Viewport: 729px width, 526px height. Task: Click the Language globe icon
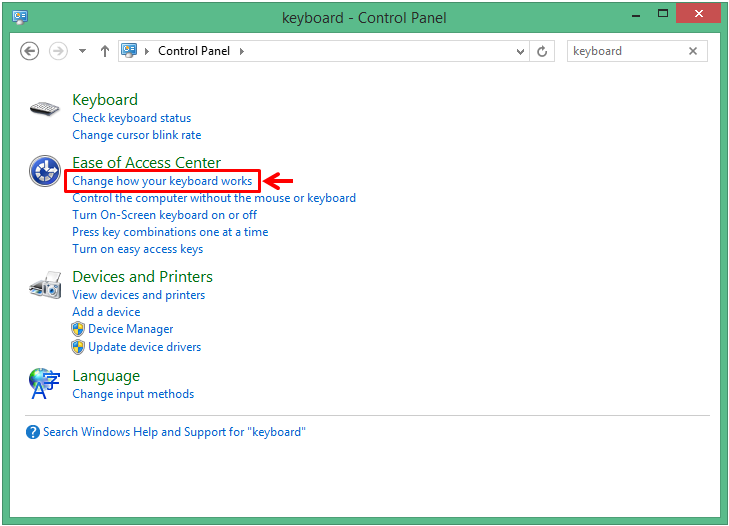[44, 384]
